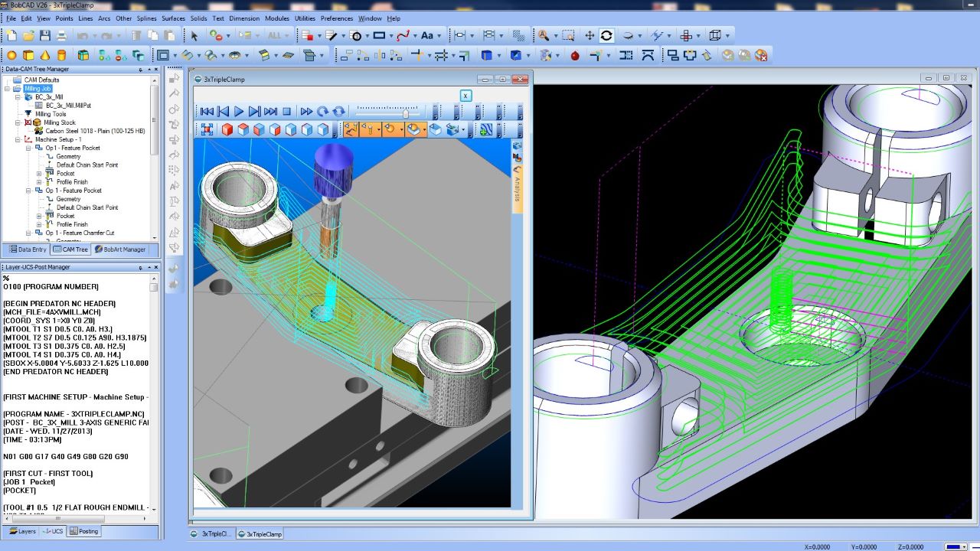
Task: Select the arrow pointer selection tool
Action: (194, 35)
